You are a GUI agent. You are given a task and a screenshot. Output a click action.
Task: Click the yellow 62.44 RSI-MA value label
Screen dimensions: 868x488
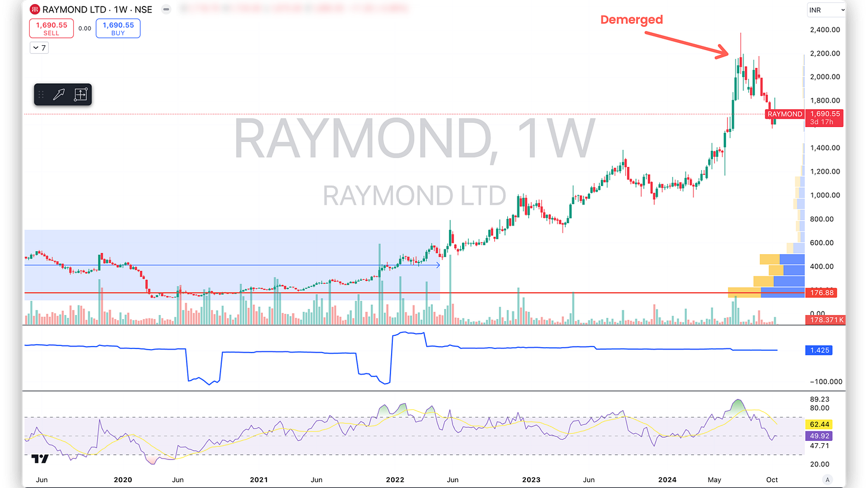pos(819,424)
